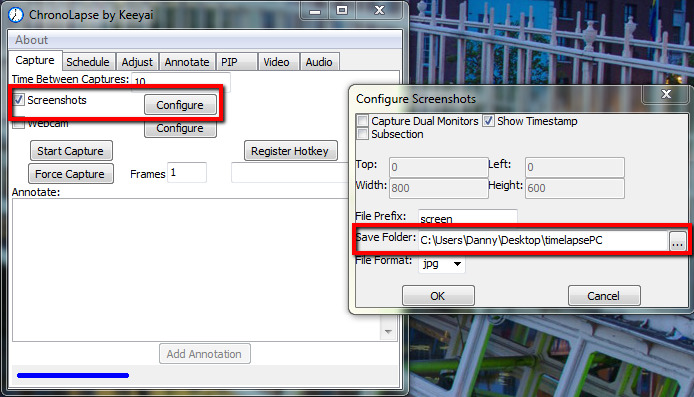Viewport: 694px width, 397px height.
Task: Click the File Prefix input field
Action: (467, 217)
